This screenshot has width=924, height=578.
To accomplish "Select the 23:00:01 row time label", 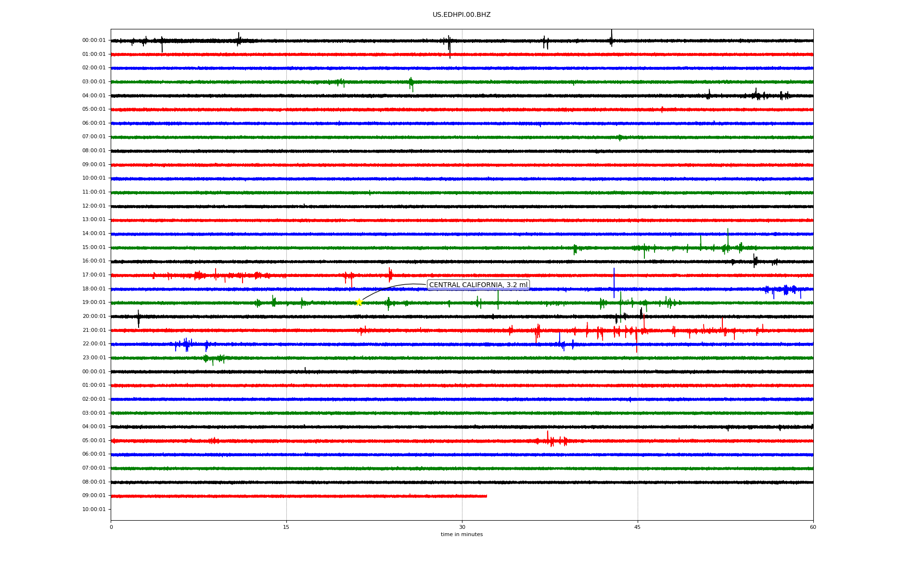I will 94,358.
